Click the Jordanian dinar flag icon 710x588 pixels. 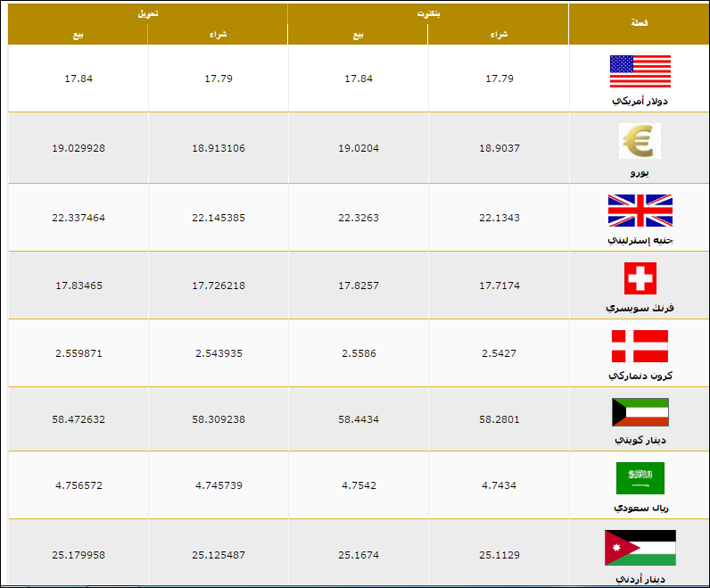pos(640,548)
